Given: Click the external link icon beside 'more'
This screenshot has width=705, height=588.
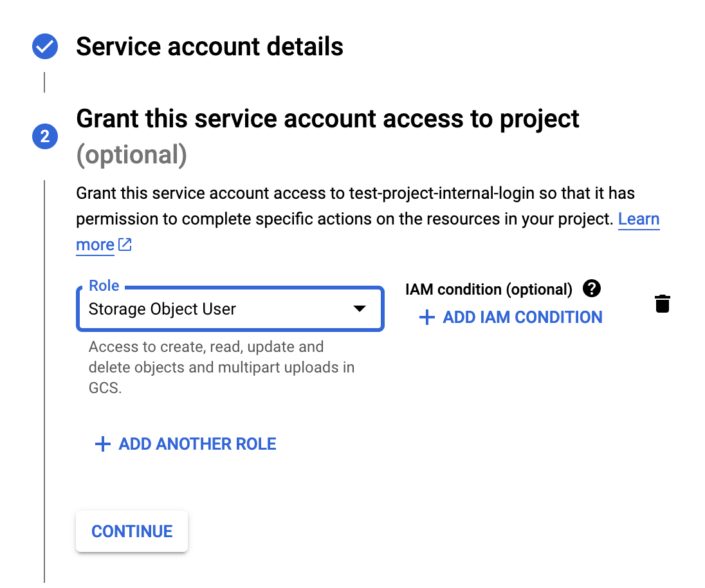Looking at the screenshot, I should (125, 244).
